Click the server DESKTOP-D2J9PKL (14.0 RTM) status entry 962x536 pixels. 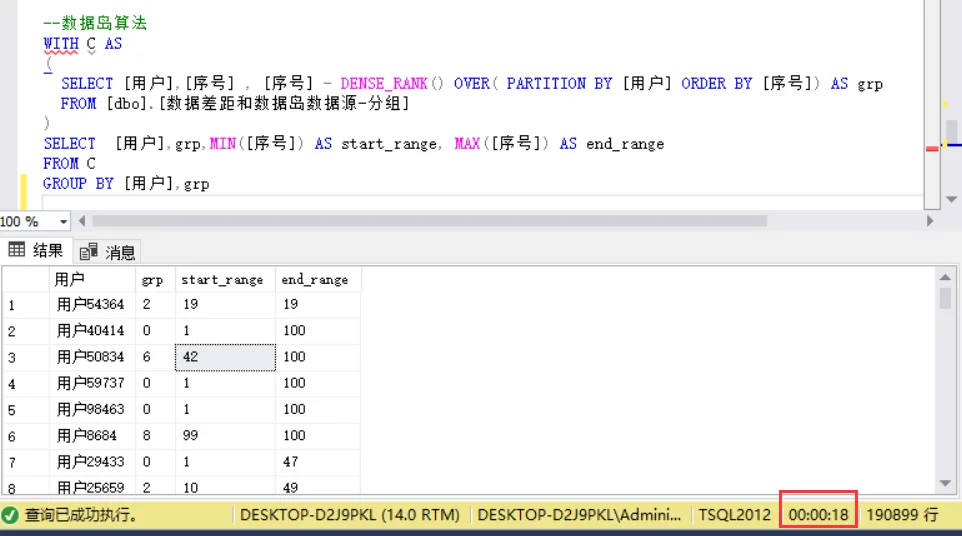click(350, 515)
